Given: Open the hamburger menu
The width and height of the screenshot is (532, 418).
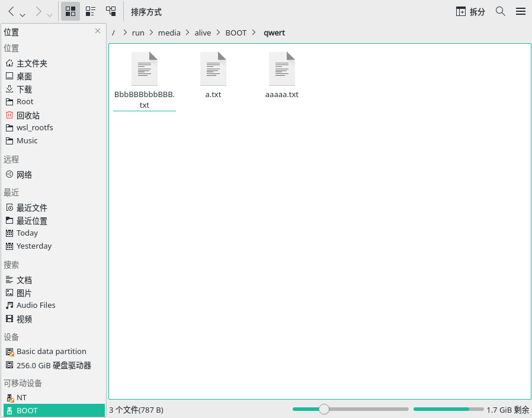Looking at the screenshot, I should pyautogui.click(x=520, y=11).
